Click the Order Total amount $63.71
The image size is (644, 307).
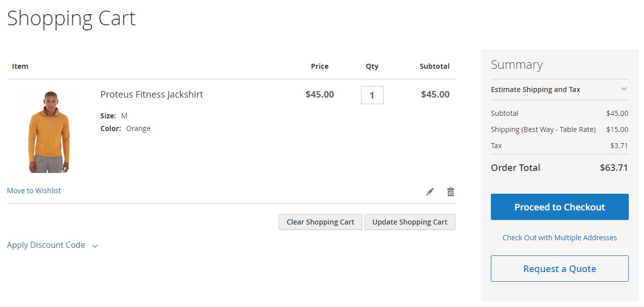(614, 168)
